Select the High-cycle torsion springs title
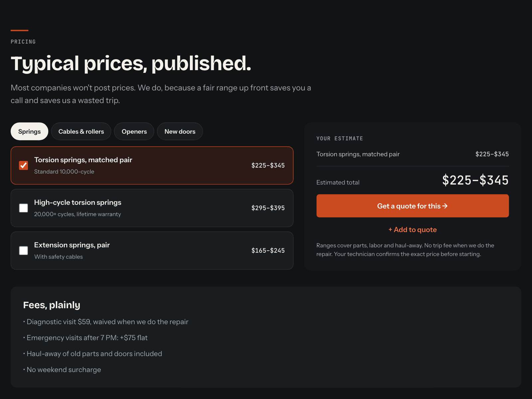 pos(78,202)
